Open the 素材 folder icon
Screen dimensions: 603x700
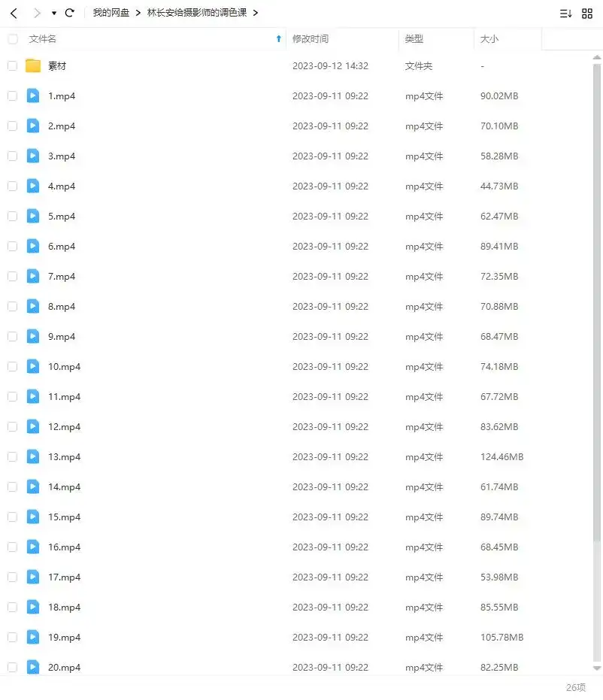pos(33,65)
